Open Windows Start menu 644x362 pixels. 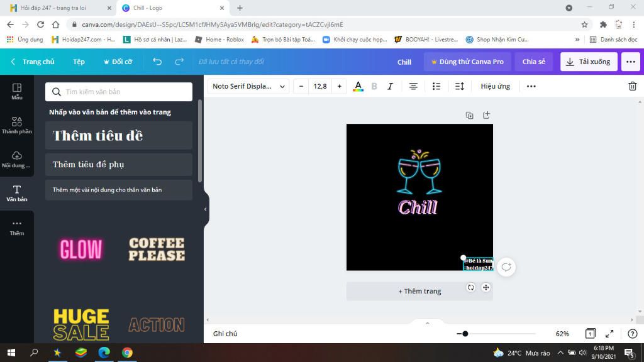tap(11, 353)
